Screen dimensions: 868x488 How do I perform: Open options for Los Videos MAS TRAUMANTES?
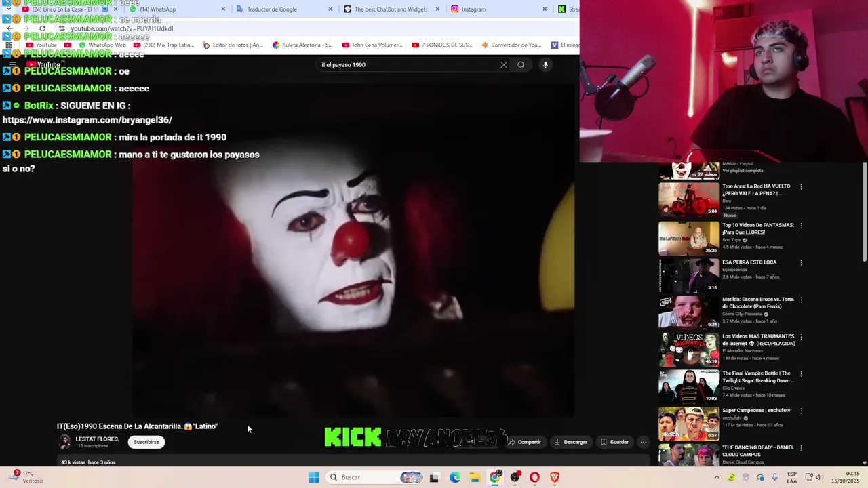click(801, 337)
